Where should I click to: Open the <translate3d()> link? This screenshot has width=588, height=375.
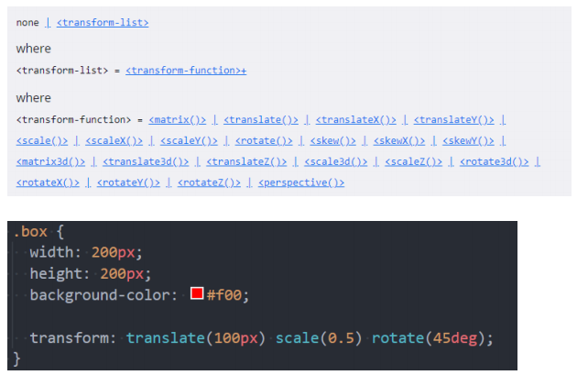point(146,161)
